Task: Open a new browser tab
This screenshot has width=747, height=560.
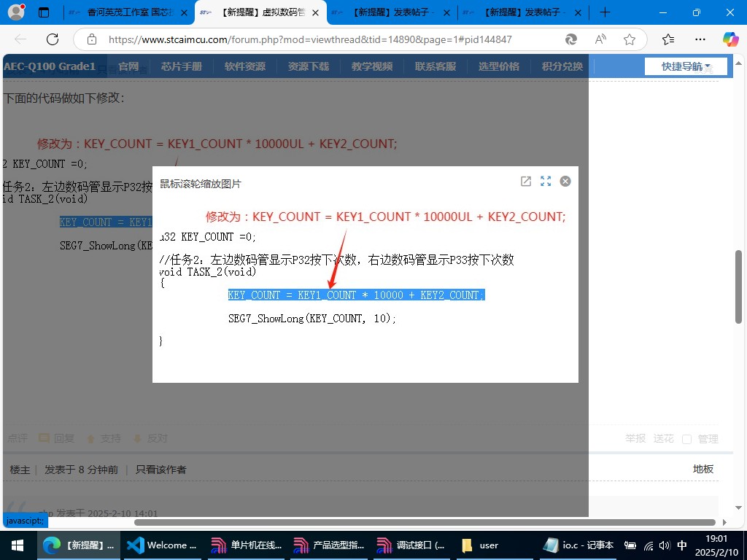Action: 605,12
